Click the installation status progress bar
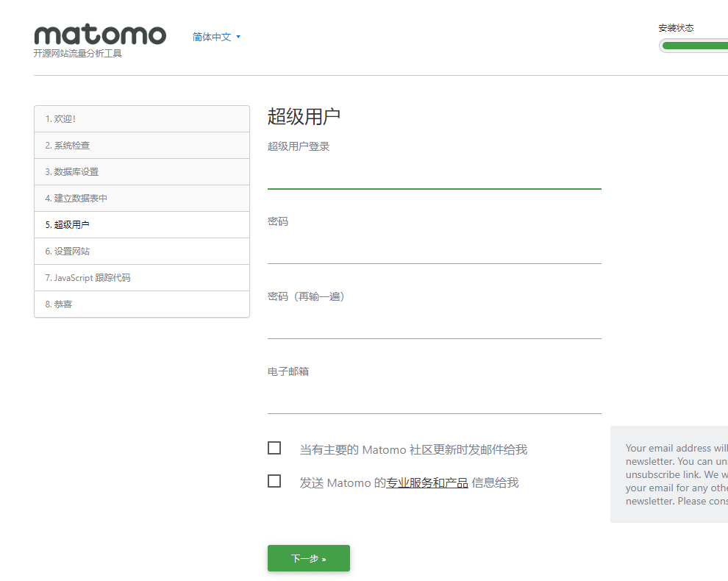 click(695, 46)
